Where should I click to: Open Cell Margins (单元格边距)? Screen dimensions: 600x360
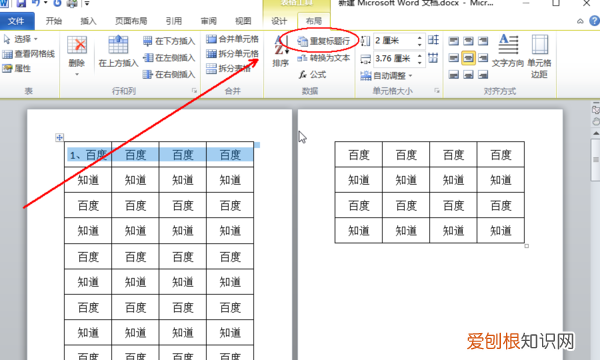[x=539, y=56]
